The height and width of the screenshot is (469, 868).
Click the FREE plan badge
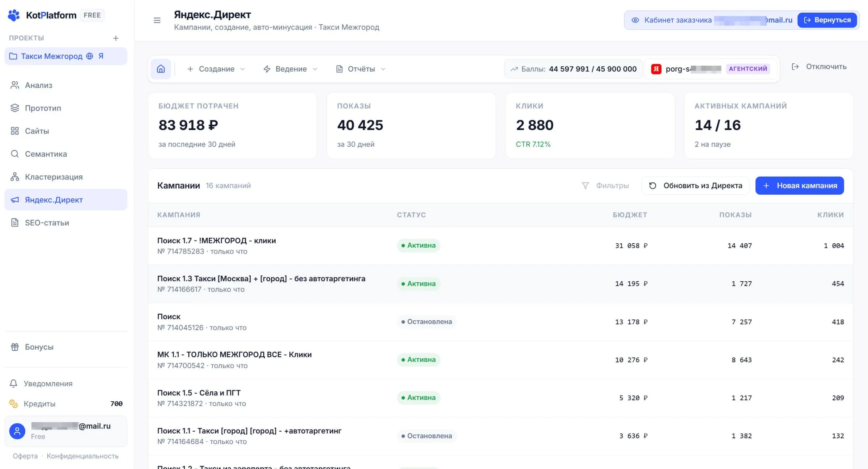coord(92,15)
